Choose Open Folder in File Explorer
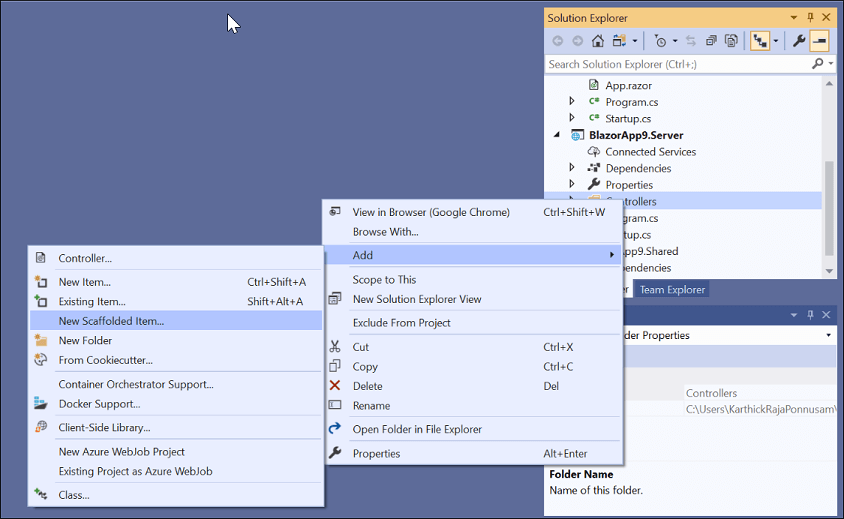 (x=417, y=429)
